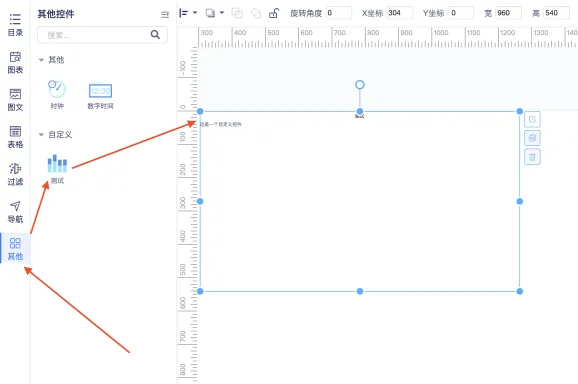Screen dimensions: 578x384
Task: Open the 过滤 filter category
Action: click(15, 174)
